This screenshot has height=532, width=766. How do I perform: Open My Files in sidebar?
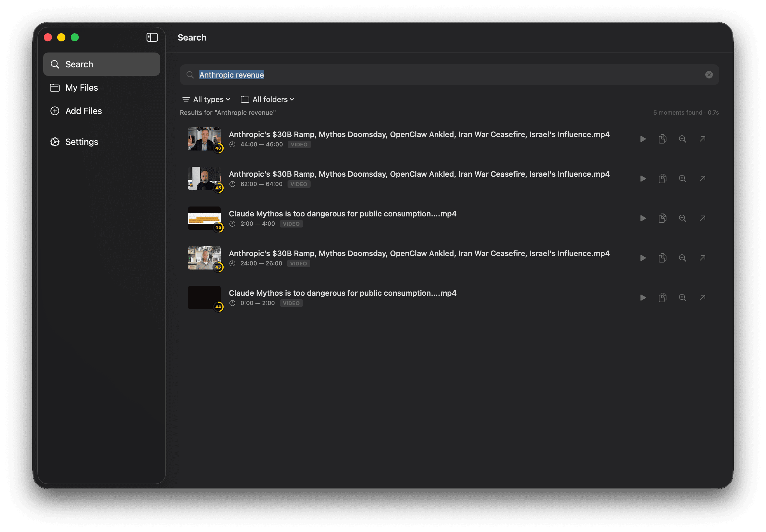click(101, 87)
